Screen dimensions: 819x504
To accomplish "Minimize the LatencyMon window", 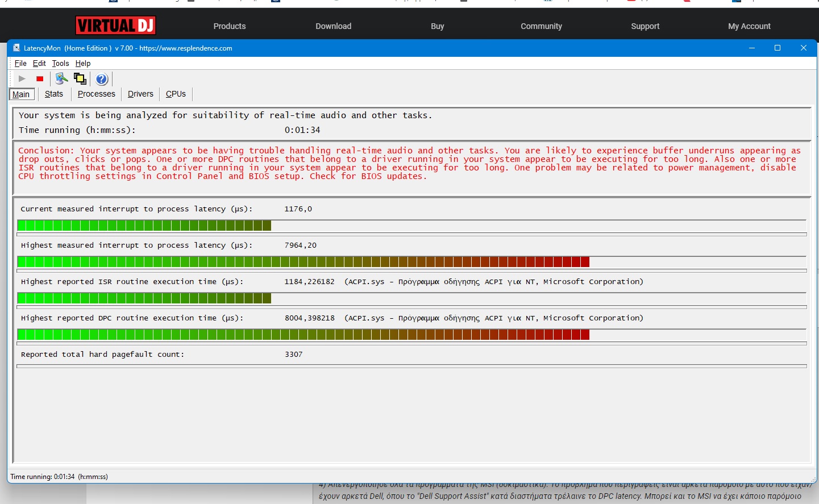I will (x=752, y=48).
